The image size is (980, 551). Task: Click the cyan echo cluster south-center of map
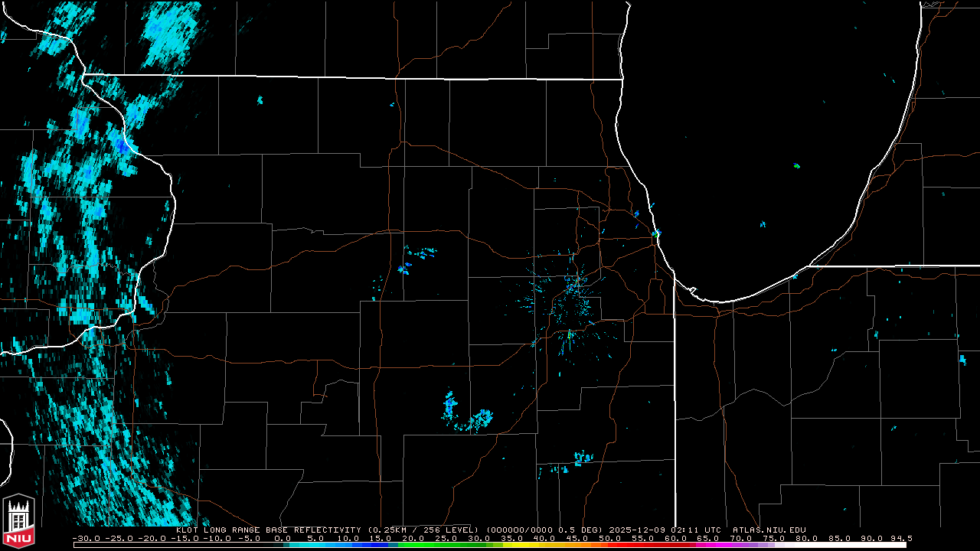tap(467, 416)
